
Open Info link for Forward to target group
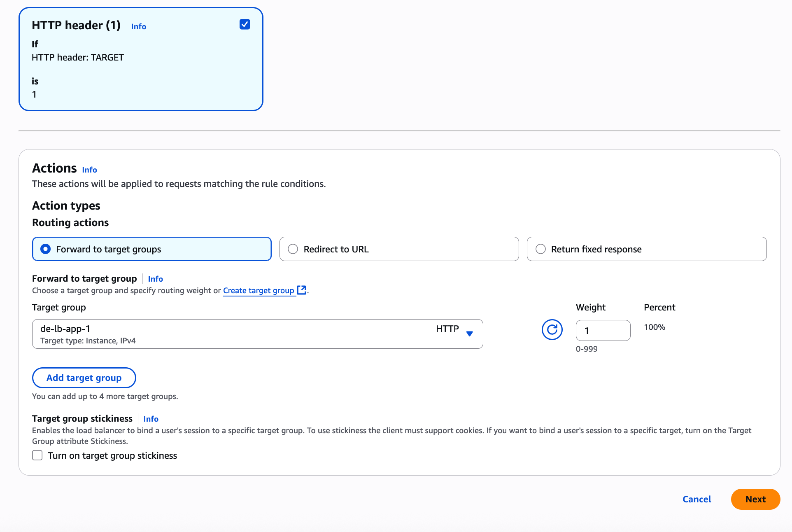pos(155,279)
